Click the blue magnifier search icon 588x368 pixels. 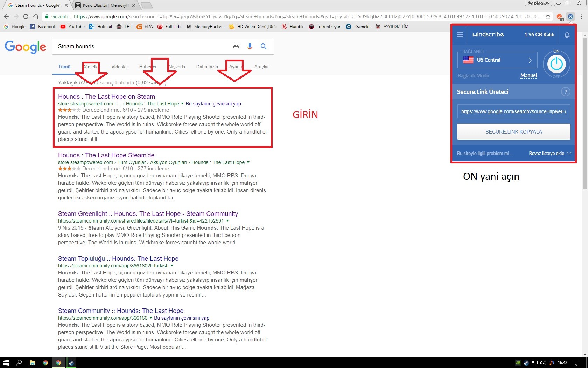pyautogui.click(x=264, y=46)
